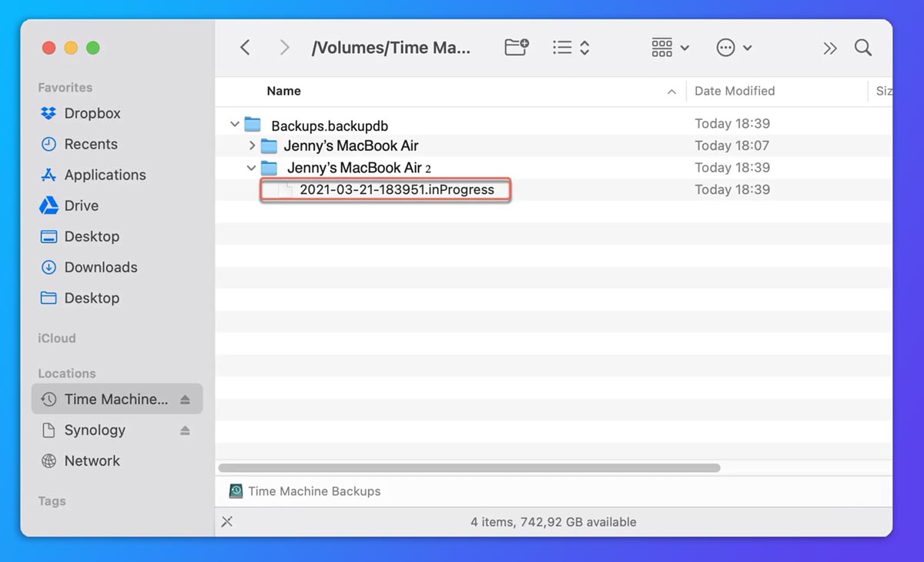Sort by the Name column header
The height and width of the screenshot is (562, 924).
(x=283, y=91)
